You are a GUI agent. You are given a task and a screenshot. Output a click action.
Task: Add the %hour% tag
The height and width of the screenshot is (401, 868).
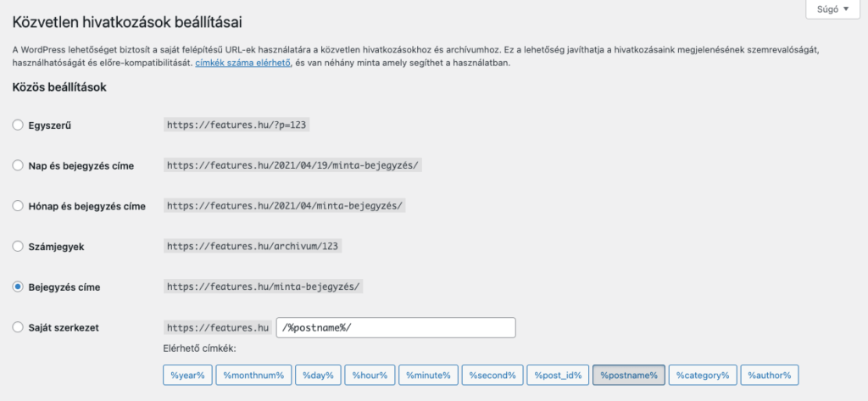370,375
